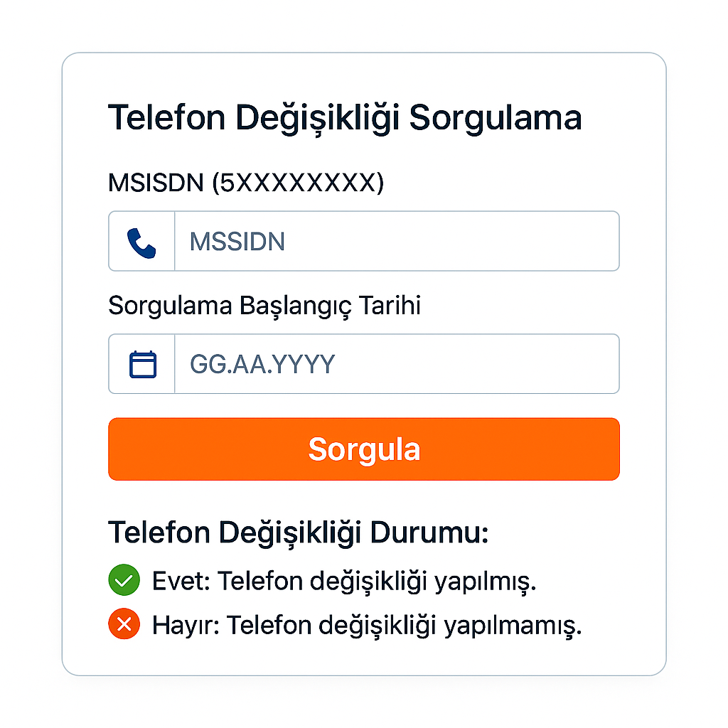Image resolution: width=728 pixels, height=728 pixels.
Task: Submit the query with the Sorgula button
Action: point(364,449)
